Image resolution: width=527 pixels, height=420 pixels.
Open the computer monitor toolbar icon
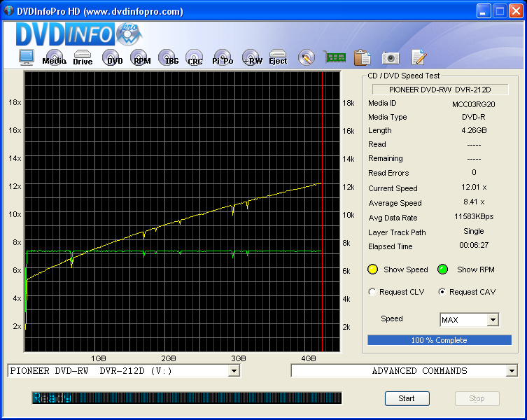click(26, 57)
